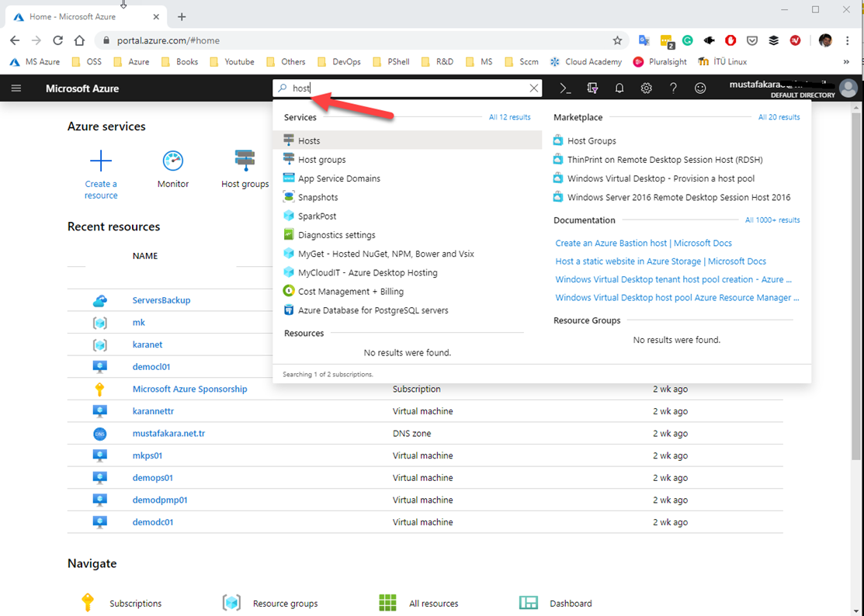Bookmark this page with the star
864x616 pixels.
pos(617,40)
